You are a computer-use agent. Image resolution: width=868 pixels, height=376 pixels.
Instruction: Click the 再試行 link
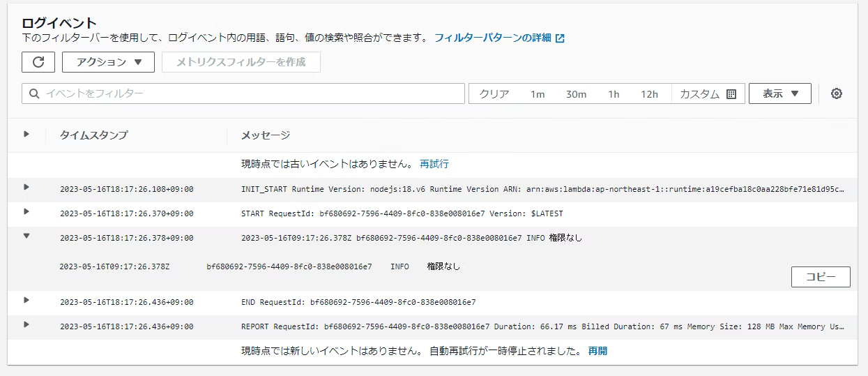point(434,164)
